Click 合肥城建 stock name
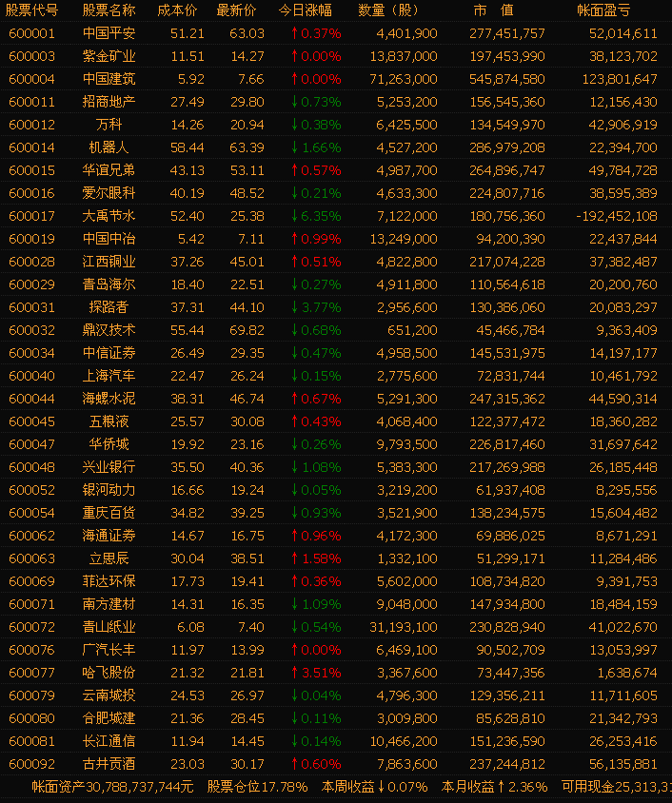 point(109,718)
